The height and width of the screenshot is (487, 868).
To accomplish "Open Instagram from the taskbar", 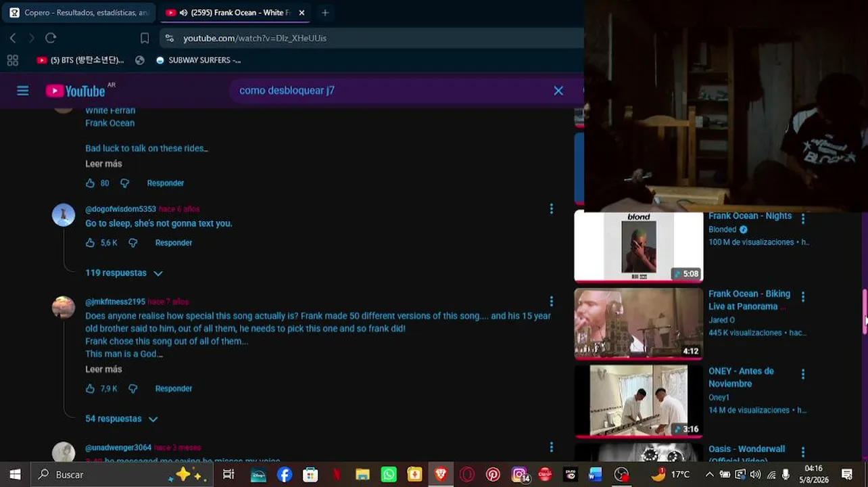I will pyautogui.click(x=519, y=475).
